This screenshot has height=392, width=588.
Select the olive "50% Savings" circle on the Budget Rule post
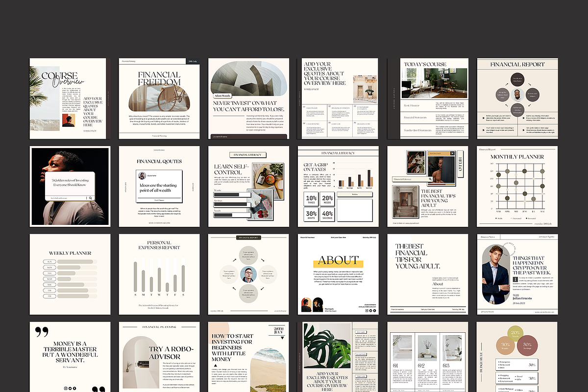(x=528, y=345)
